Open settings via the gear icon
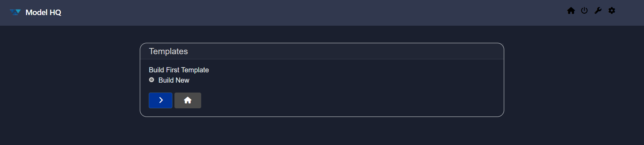Viewport: 644px width, 145px height. (x=612, y=11)
